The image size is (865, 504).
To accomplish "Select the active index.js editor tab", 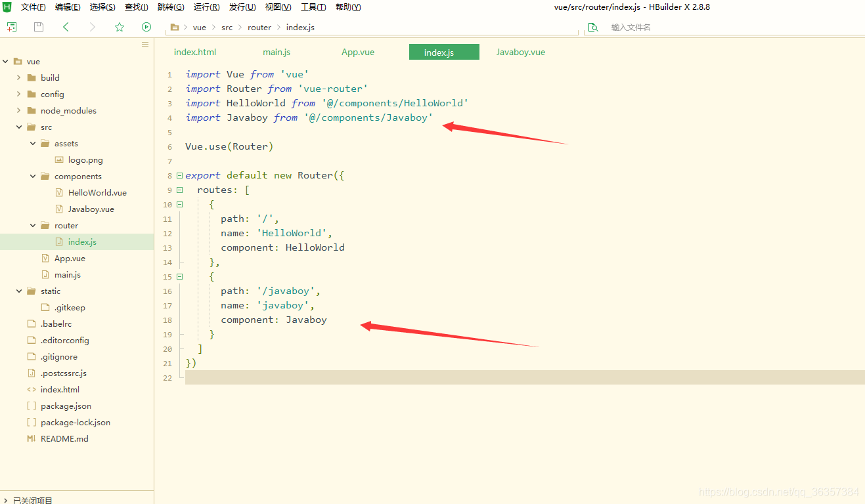I will (444, 52).
